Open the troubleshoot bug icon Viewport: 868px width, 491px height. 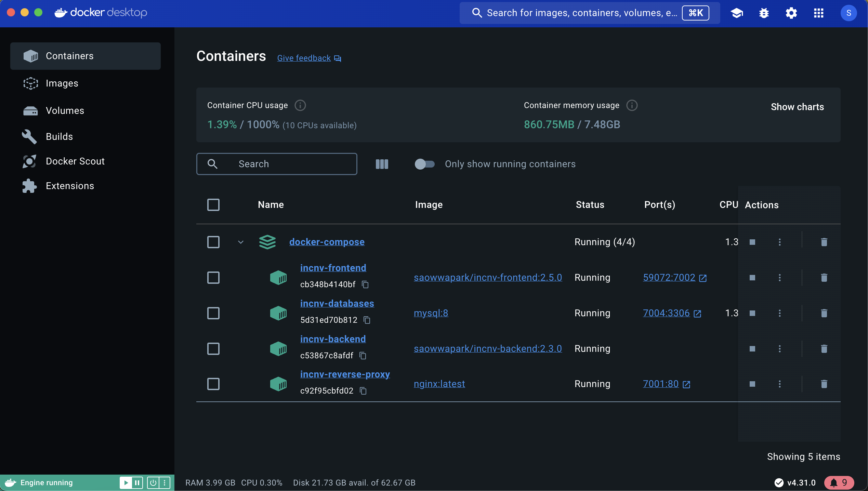[764, 13]
